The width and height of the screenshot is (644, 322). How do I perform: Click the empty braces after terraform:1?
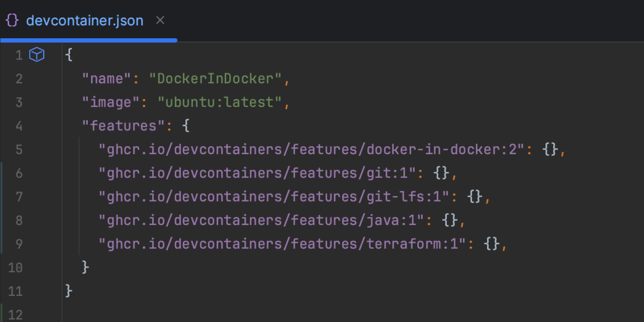[492, 244]
